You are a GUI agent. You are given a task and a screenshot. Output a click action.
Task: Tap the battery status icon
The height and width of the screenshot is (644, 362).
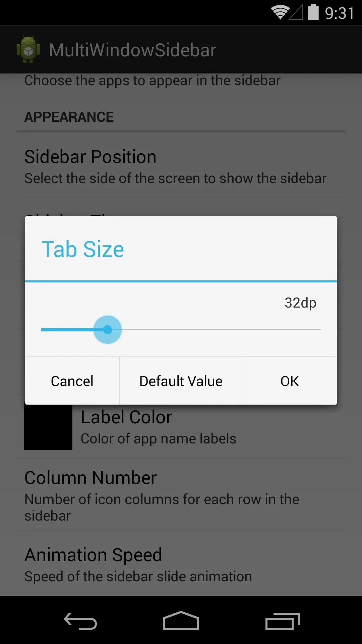point(313,12)
